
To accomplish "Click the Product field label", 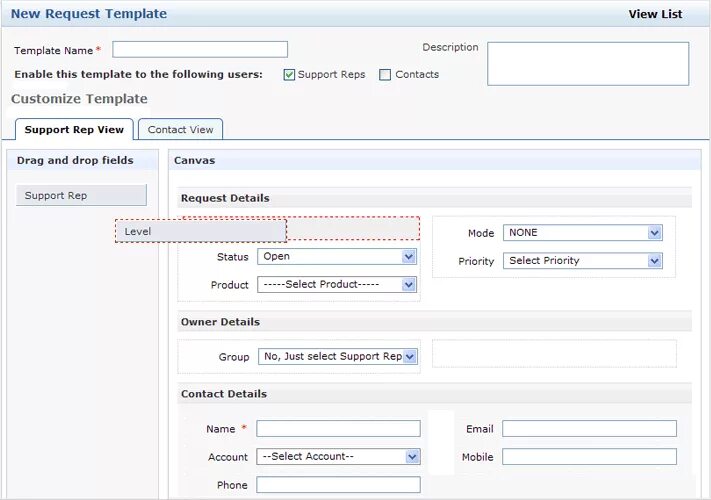I will click(229, 285).
